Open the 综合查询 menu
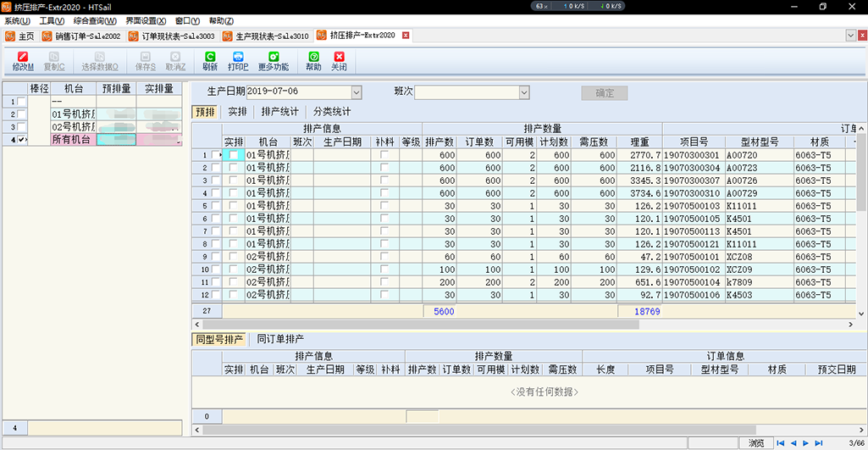Image resolution: width=868 pixels, height=450 pixels. (94, 20)
